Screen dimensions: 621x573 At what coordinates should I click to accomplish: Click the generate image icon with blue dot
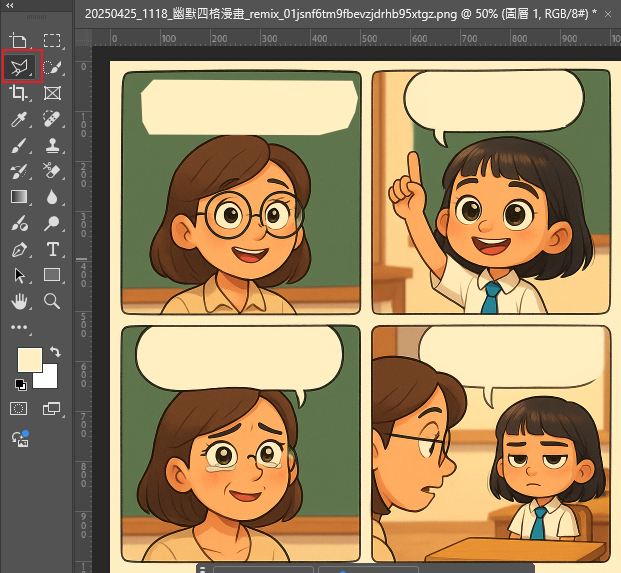pos(20,439)
